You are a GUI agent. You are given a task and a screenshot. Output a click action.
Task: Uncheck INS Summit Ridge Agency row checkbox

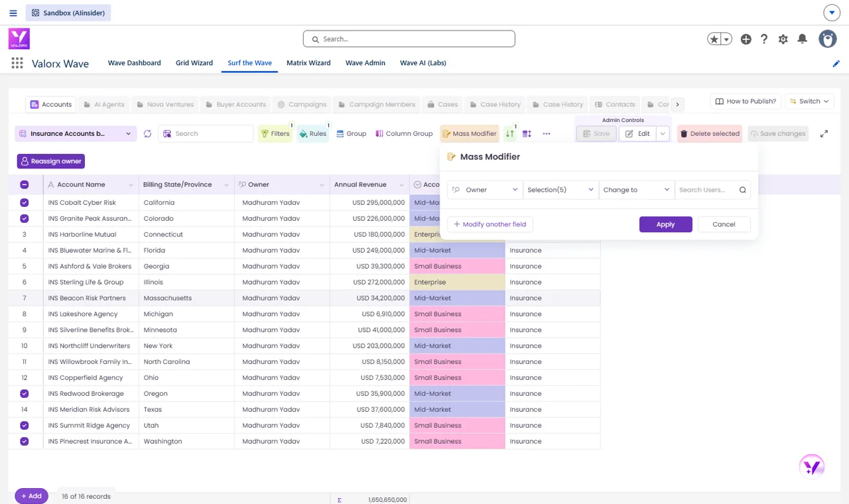(x=25, y=425)
